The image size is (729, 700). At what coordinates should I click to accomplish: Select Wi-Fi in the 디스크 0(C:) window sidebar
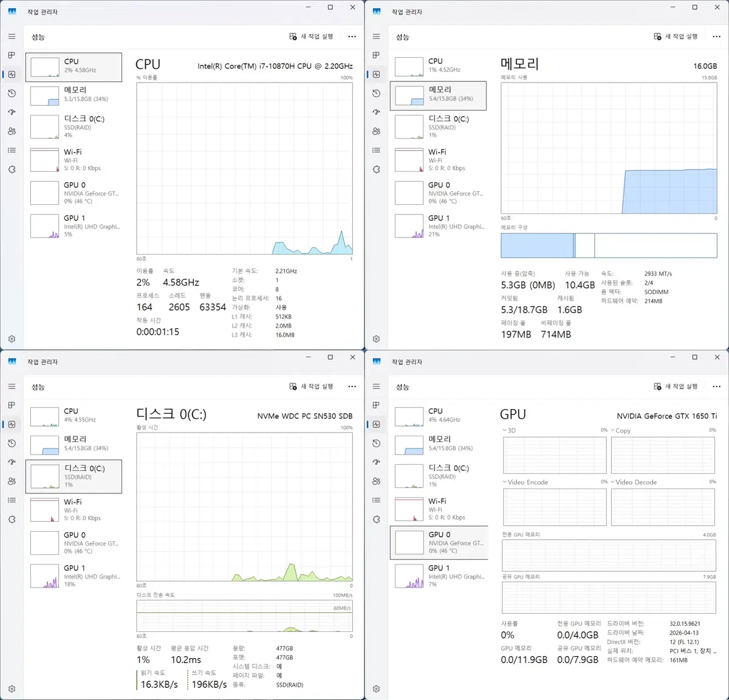tap(74, 509)
